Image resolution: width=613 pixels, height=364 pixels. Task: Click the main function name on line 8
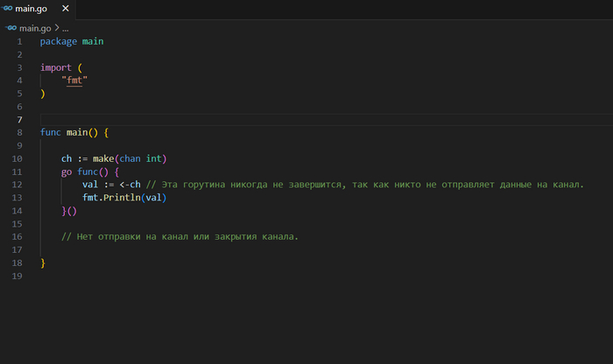77,132
